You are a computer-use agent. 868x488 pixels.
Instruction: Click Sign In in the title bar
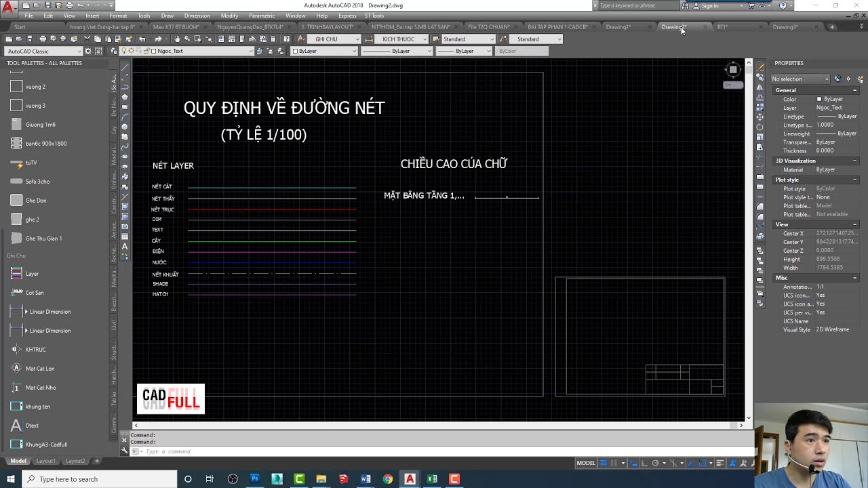coord(710,5)
